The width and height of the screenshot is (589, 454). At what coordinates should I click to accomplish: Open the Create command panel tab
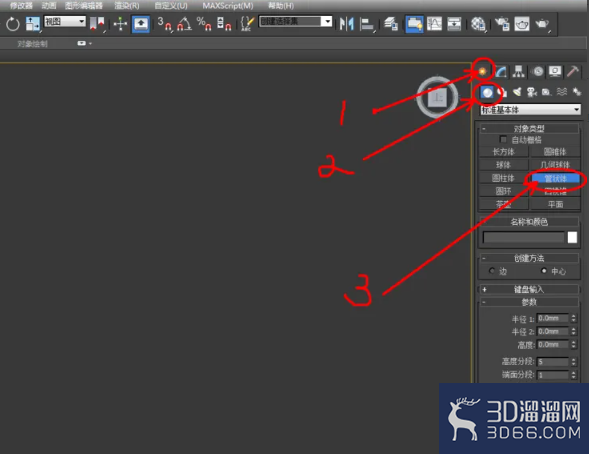[x=482, y=71]
